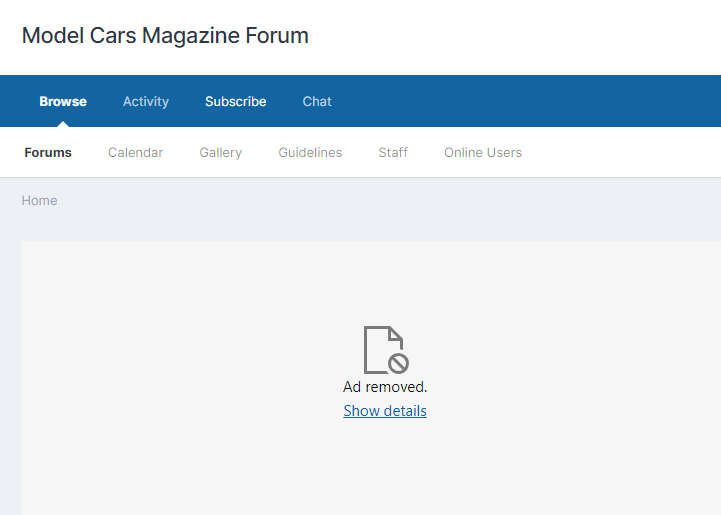Open the Staff page link
This screenshot has width=721, height=515.
click(393, 152)
